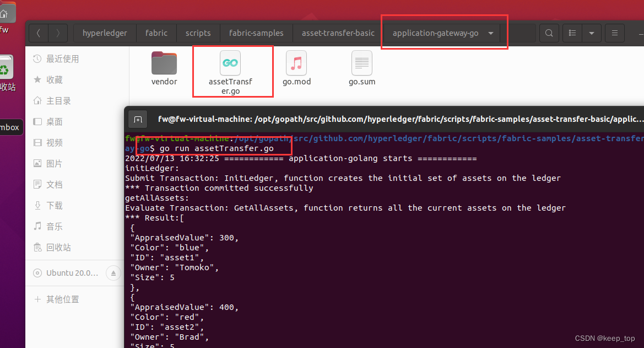
Task: Open desktop recycle bin icon
Action: [6, 67]
